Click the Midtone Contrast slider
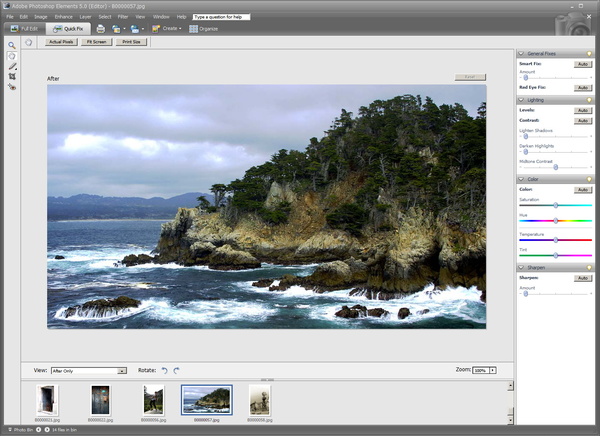The height and width of the screenshot is (436, 600). click(x=556, y=167)
